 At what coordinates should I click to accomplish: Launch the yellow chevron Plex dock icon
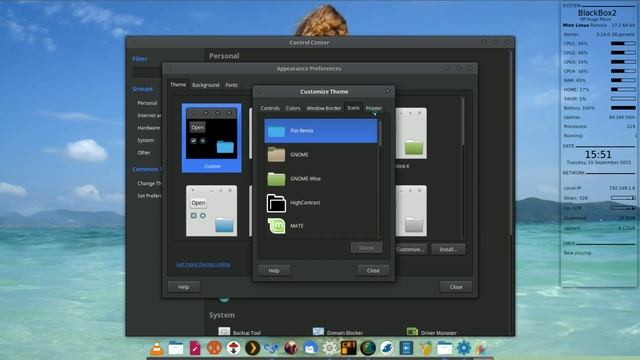pyautogui.click(x=253, y=348)
